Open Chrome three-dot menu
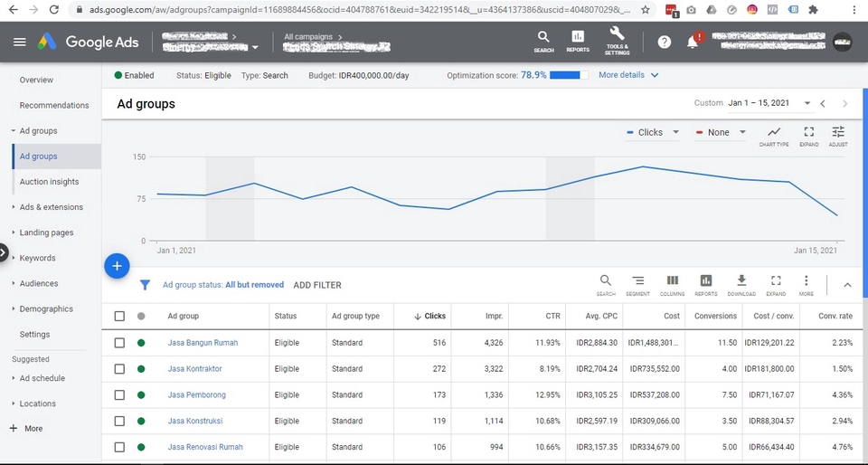 coord(853,9)
